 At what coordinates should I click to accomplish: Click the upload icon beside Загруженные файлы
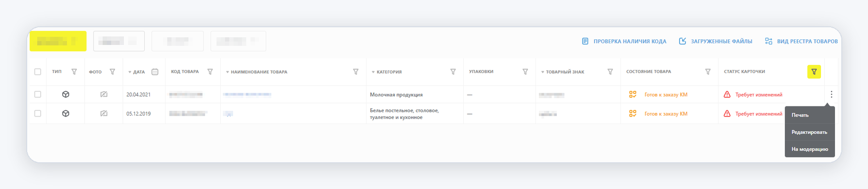pos(683,41)
